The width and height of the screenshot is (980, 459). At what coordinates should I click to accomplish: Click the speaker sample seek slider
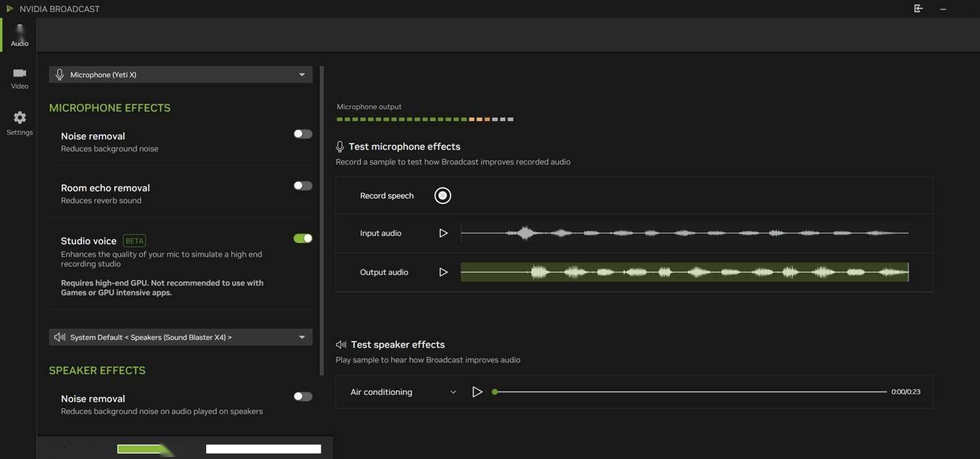tap(690, 392)
